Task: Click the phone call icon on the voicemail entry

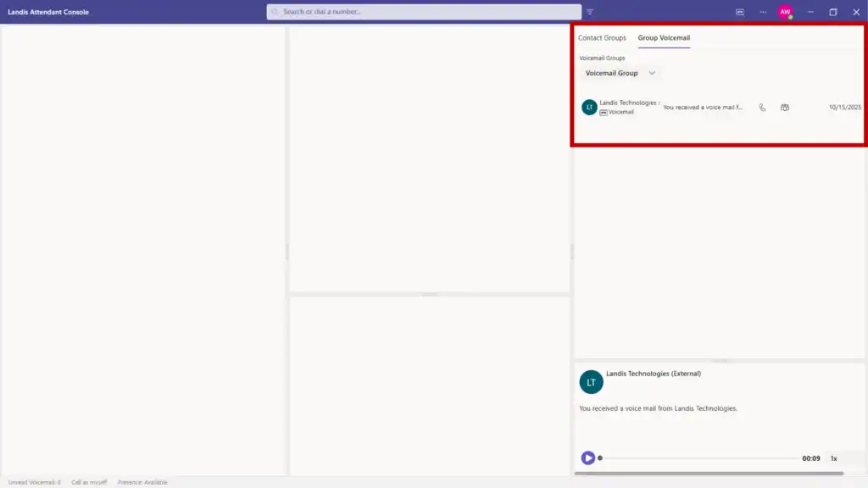Action: point(761,108)
